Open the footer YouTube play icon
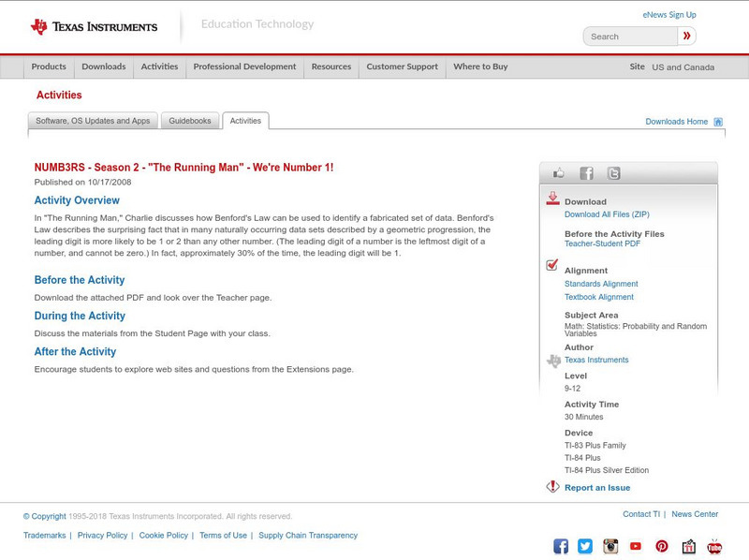 pos(636,546)
